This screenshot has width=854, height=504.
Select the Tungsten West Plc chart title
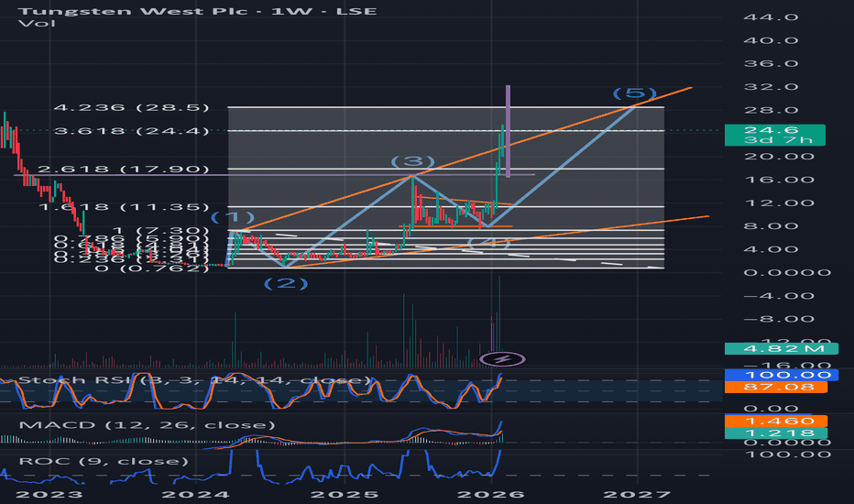pyautogui.click(x=197, y=11)
